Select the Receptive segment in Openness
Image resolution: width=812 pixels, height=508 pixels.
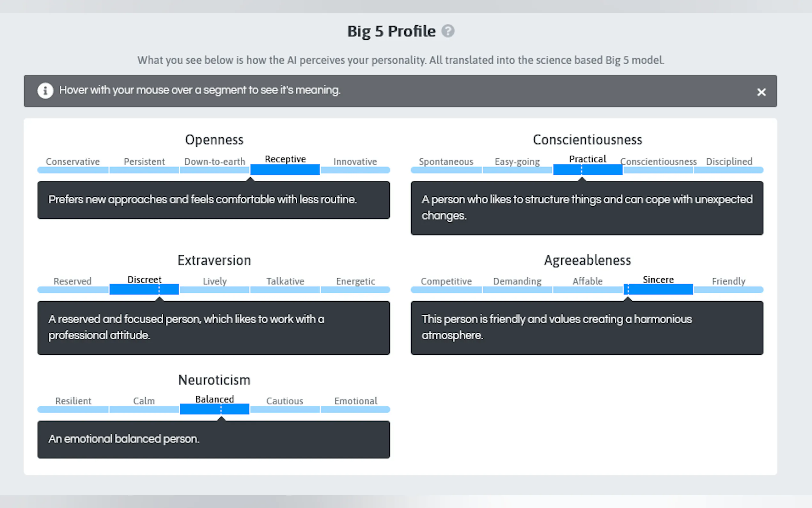(x=285, y=170)
